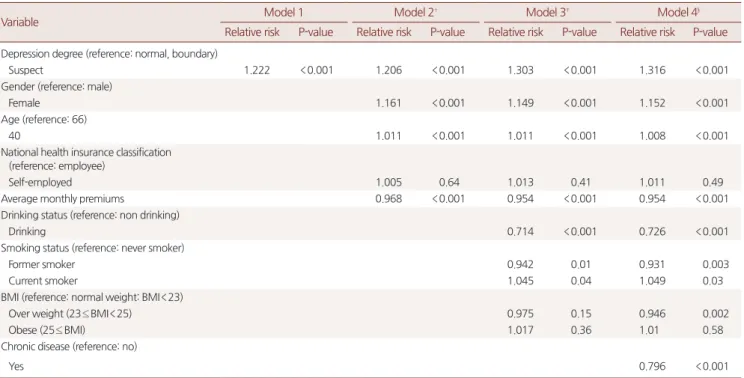Screen dimensions: 744x378
Task: Select P-value 0.04
Action: tap(581, 281)
